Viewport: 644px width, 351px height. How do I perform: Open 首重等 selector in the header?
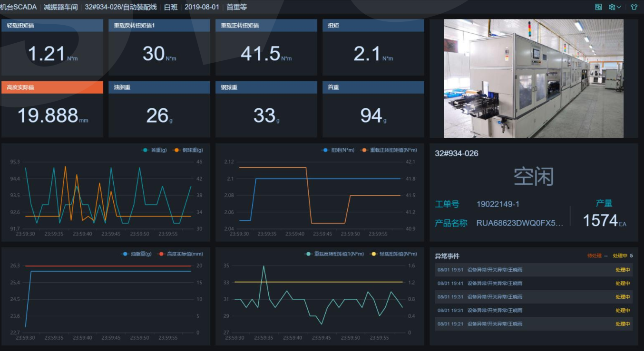(x=236, y=7)
